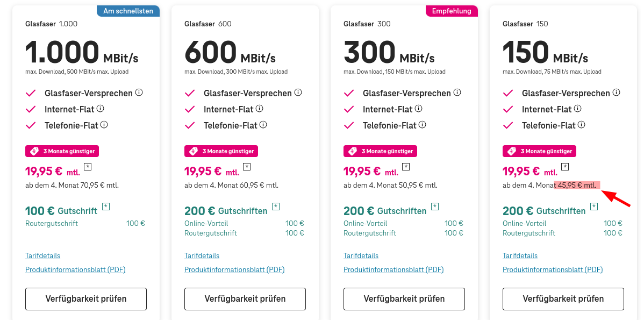The width and height of the screenshot is (644, 320).
Task: Open Internet-Flat info icon in Glasfaser 600 card
Action: 260,109
